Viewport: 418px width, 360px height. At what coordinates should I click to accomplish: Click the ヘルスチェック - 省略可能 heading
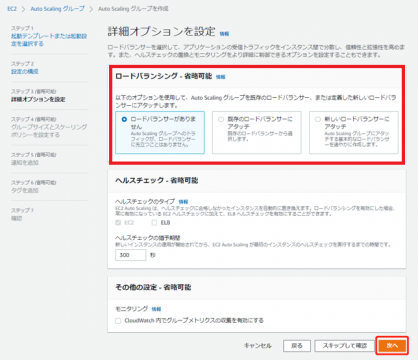click(x=157, y=181)
